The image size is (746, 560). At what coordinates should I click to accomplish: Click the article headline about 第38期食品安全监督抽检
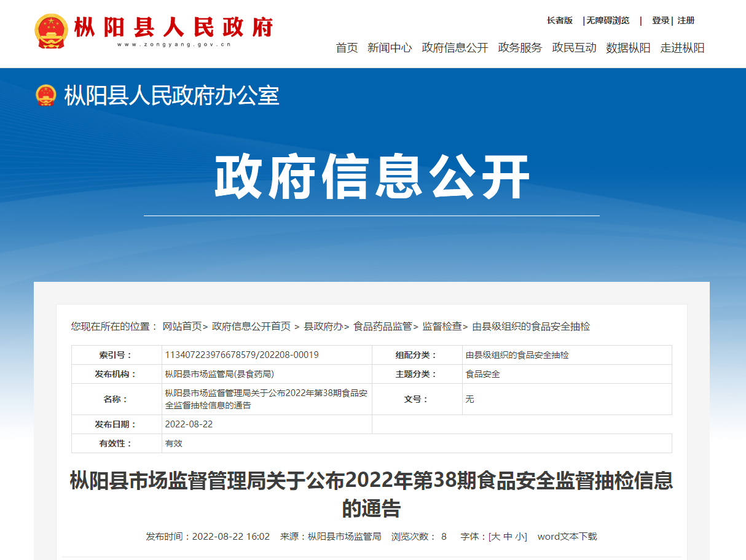click(372, 495)
